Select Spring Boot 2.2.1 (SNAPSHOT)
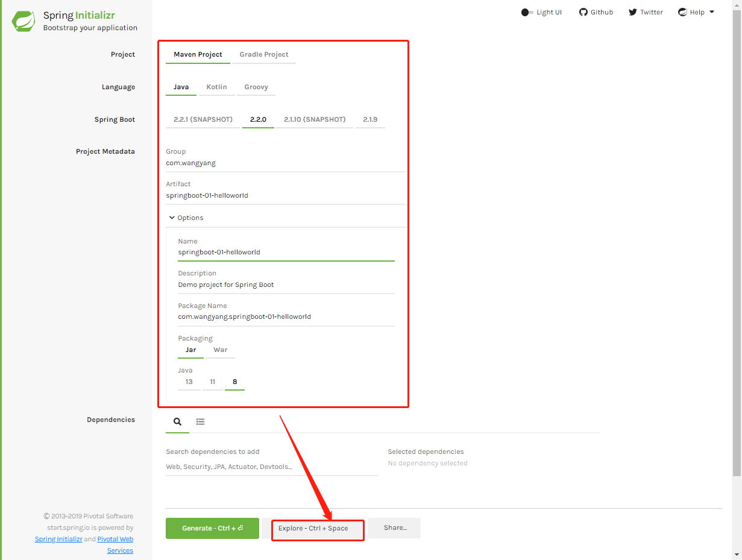 click(x=203, y=119)
